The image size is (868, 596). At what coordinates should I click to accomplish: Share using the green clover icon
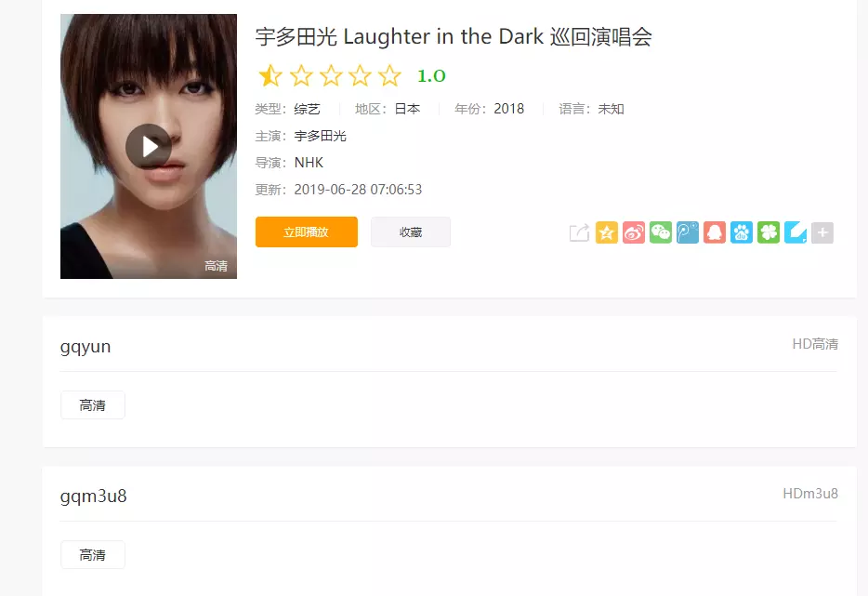pos(769,232)
